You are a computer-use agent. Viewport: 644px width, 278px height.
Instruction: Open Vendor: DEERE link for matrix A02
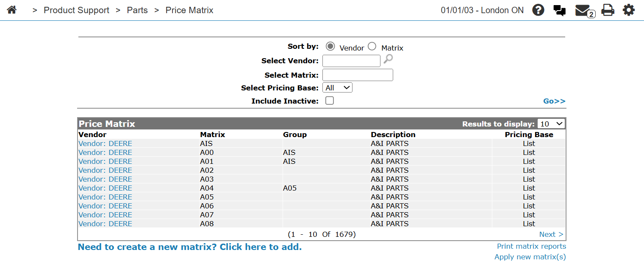(x=105, y=170)
